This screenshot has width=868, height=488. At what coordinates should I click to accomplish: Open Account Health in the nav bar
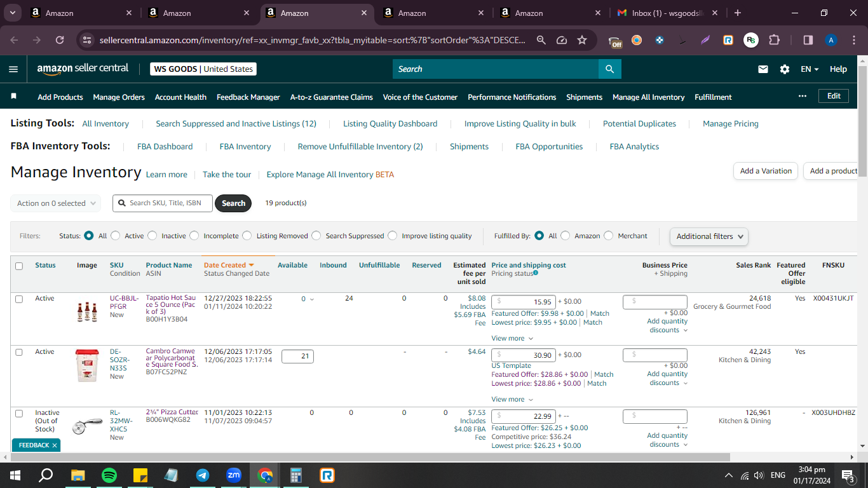tap(180, 97)
